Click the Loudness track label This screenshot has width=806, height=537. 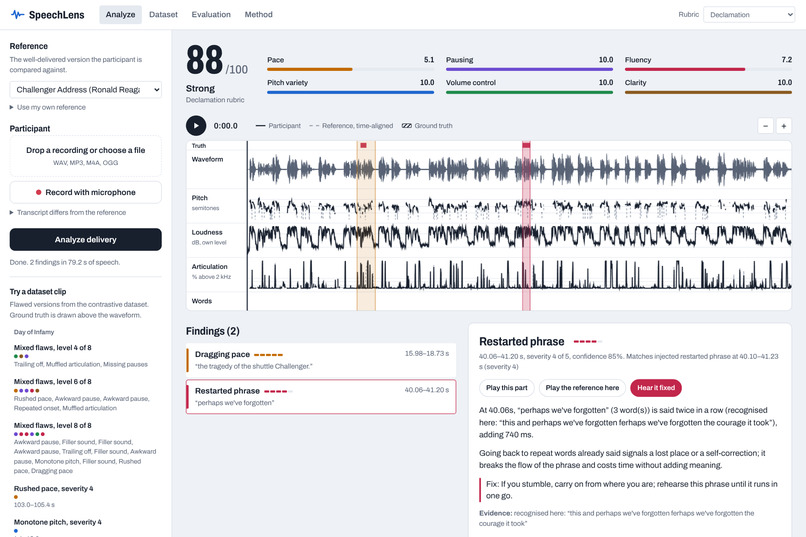[x=207, y=232]
